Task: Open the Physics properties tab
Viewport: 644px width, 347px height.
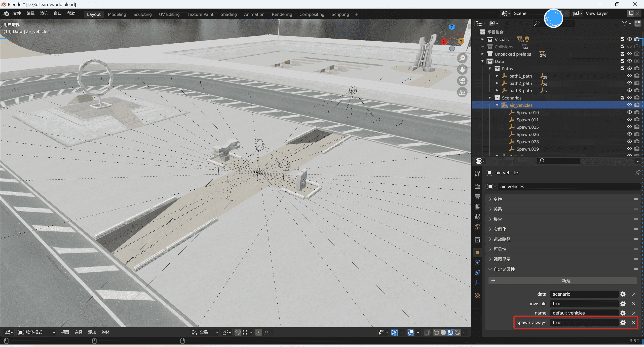Action: point(477,263)
